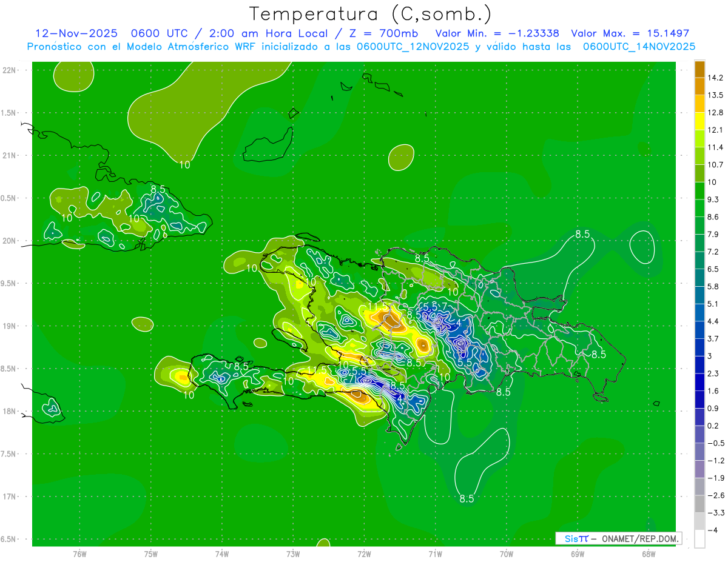
Task: Click the '21N' latitude axis label
Action: 10,155
